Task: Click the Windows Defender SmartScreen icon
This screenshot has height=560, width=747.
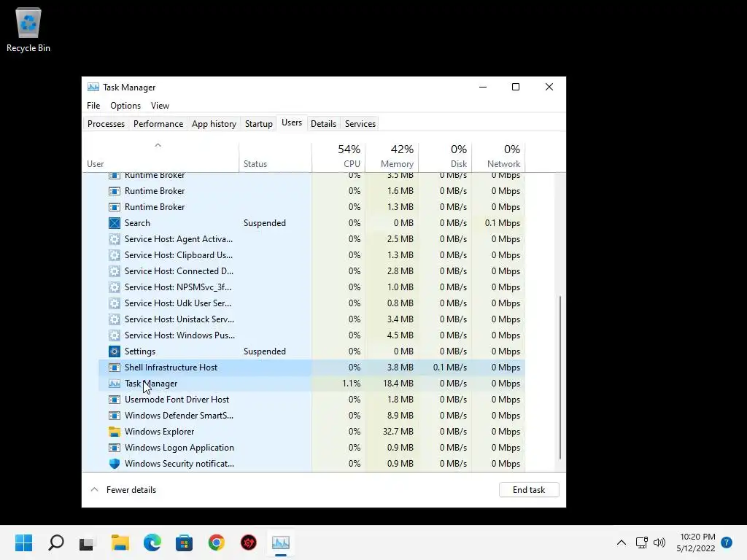Action: point(115,416)
